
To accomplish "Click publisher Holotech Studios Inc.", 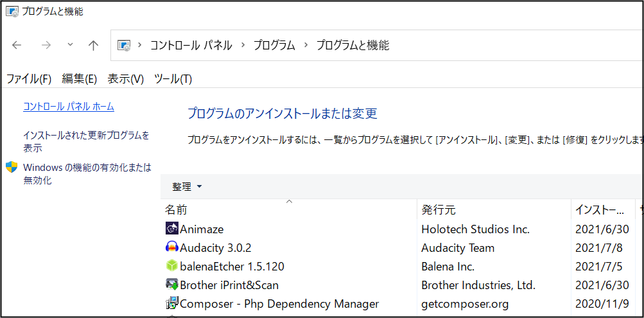I will (x=476, y=229).
